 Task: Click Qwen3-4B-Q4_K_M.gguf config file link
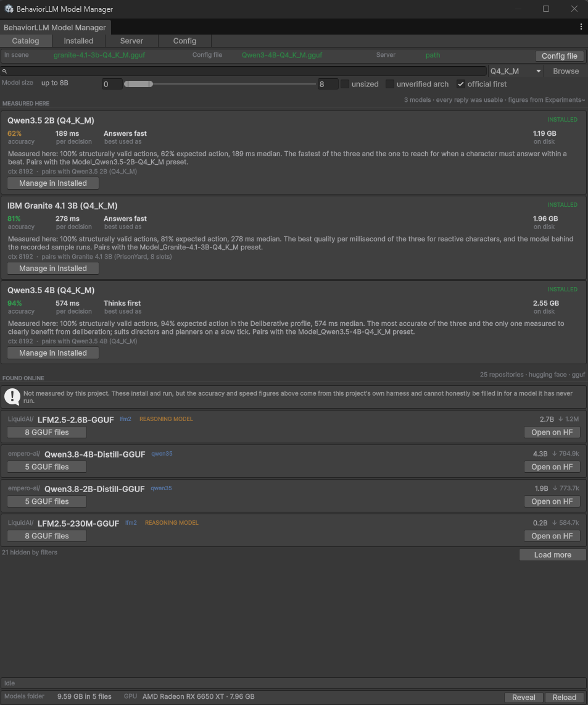[x=282, y=55]
